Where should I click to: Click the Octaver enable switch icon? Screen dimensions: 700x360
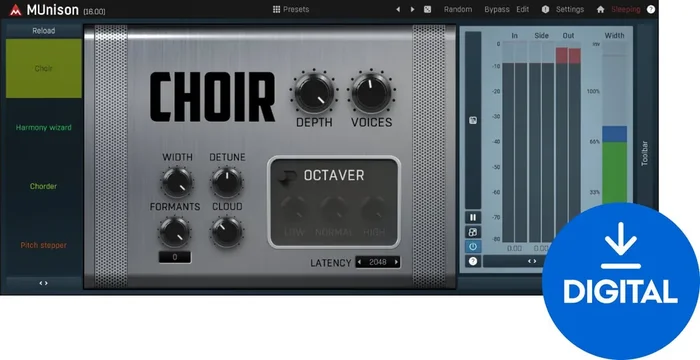tap(287, 178)
